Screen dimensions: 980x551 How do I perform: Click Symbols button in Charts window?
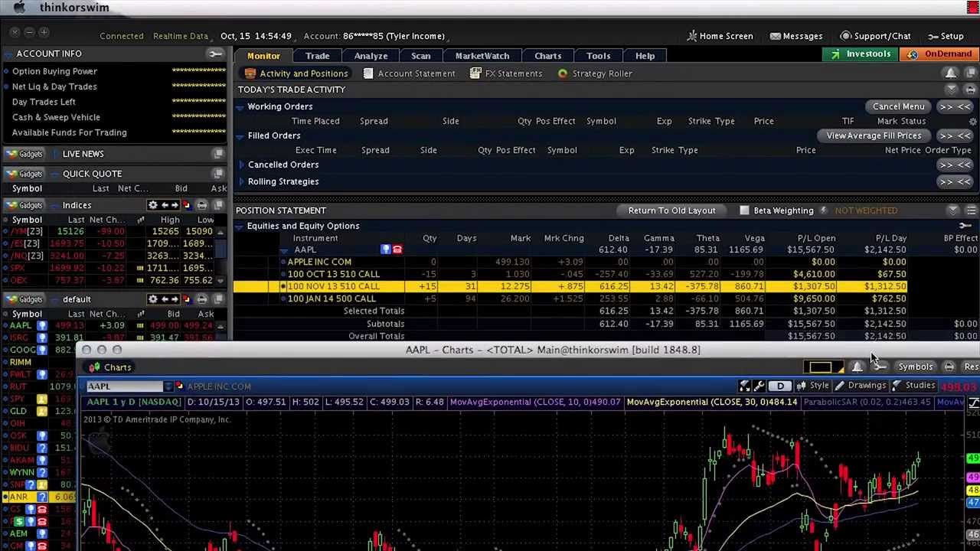tap(915, 367)
